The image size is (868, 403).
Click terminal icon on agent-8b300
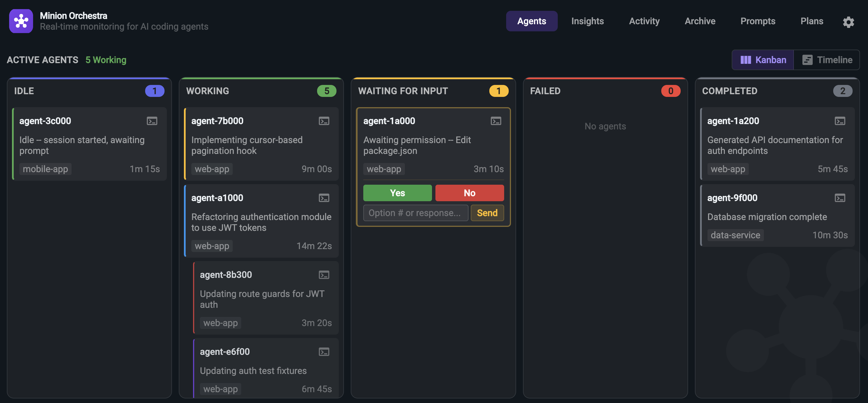[324, 275]
